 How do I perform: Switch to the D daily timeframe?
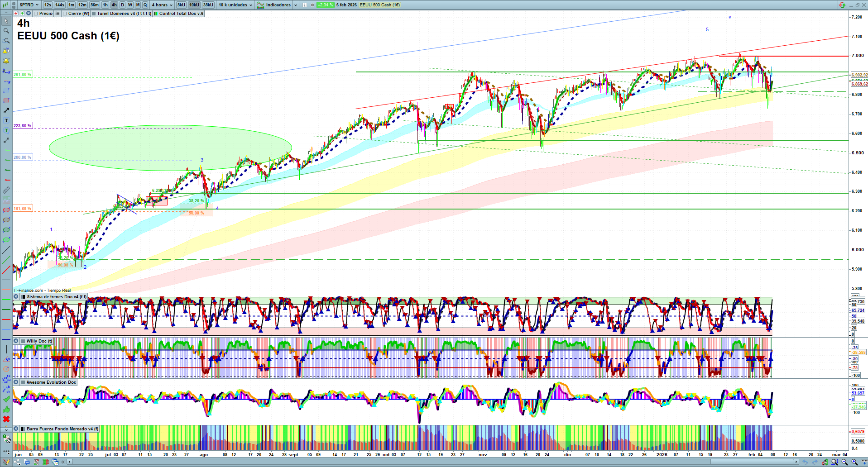click(x=122, y=5)
